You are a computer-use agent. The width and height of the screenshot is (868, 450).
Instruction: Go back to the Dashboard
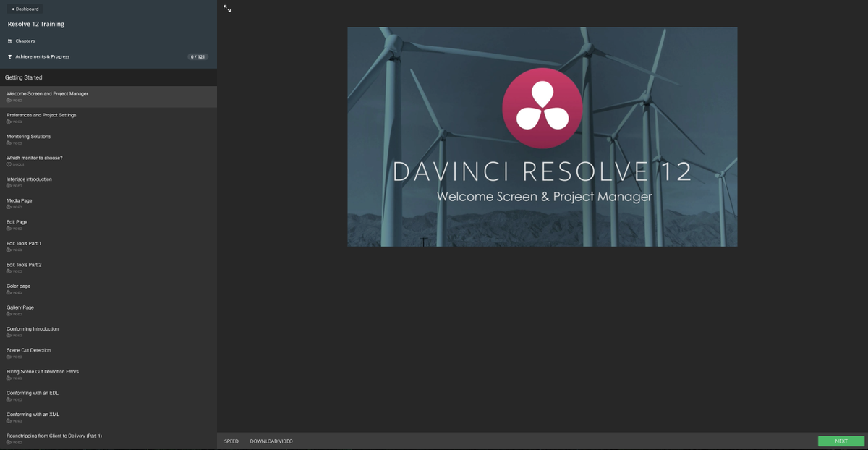click(25, 9)
